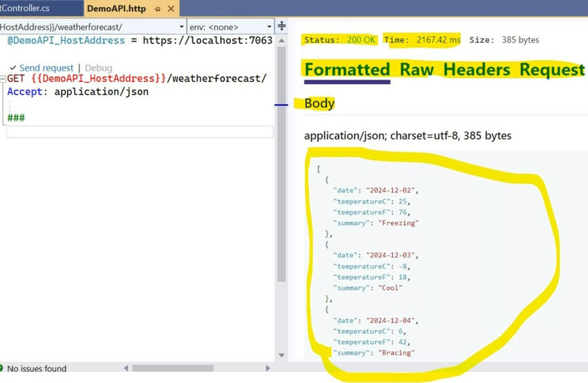
Task: Click the Time 2167.42 ms text
Action: pos(422,39)
